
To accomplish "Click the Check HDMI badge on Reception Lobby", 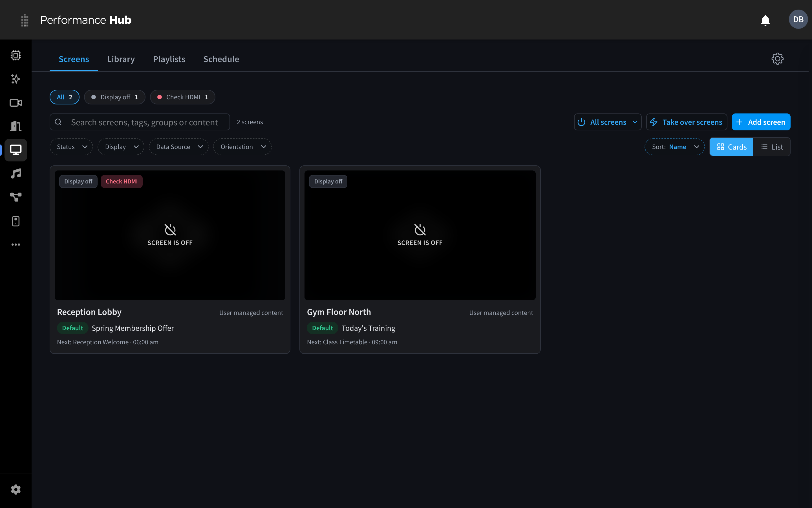I will coord(122,181).
